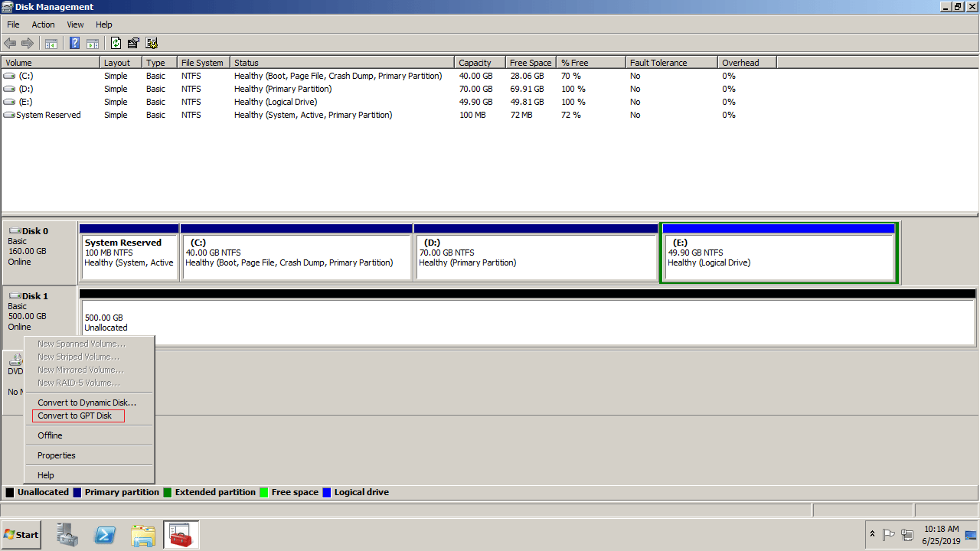The height and width of the screenshot is (551, 980).
Task: Open the Action menu
Action: [43, 24]
